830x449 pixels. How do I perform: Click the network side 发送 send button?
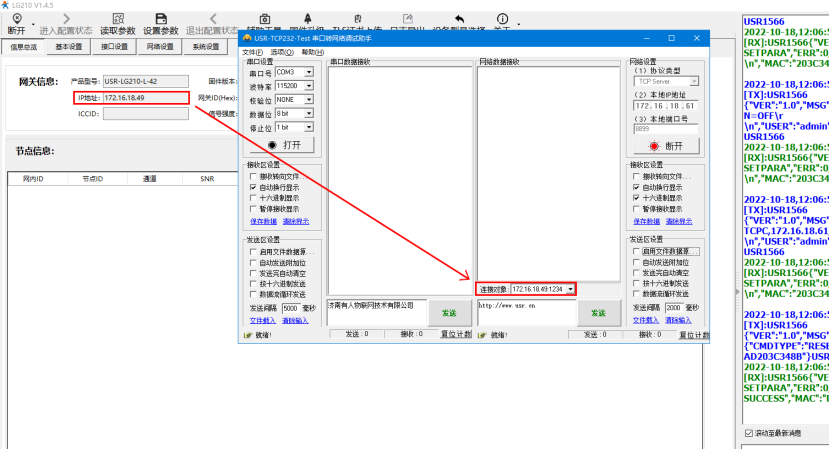coord(598,313)
